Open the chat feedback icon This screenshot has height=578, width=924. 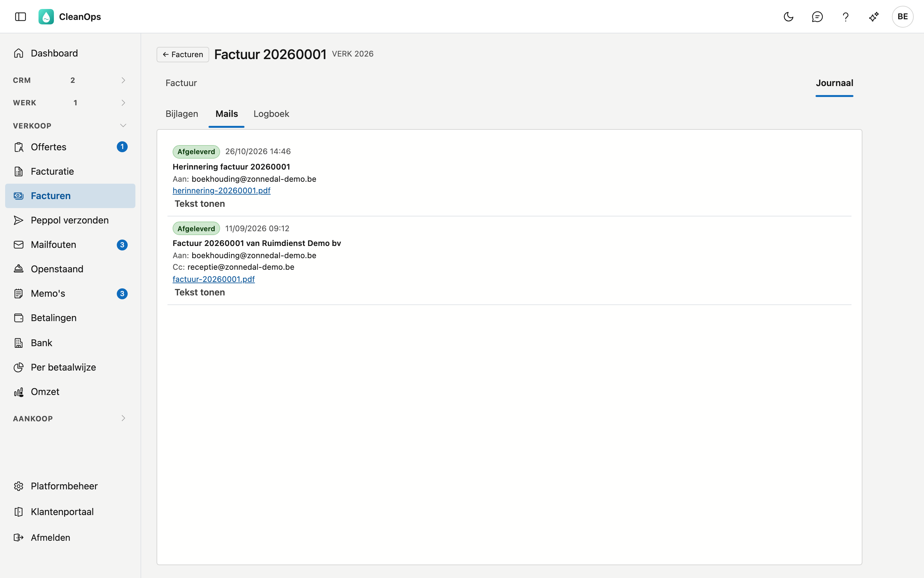pos(817,16)
